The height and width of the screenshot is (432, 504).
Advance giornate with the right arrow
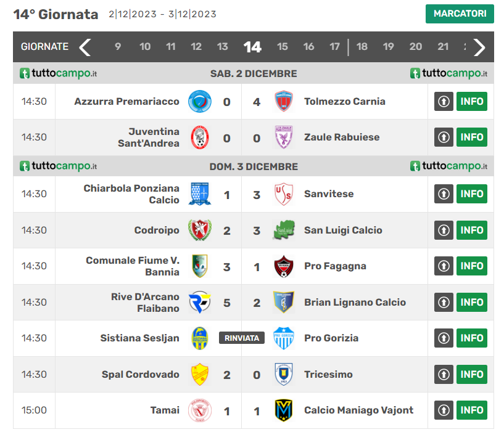[479, 47]
